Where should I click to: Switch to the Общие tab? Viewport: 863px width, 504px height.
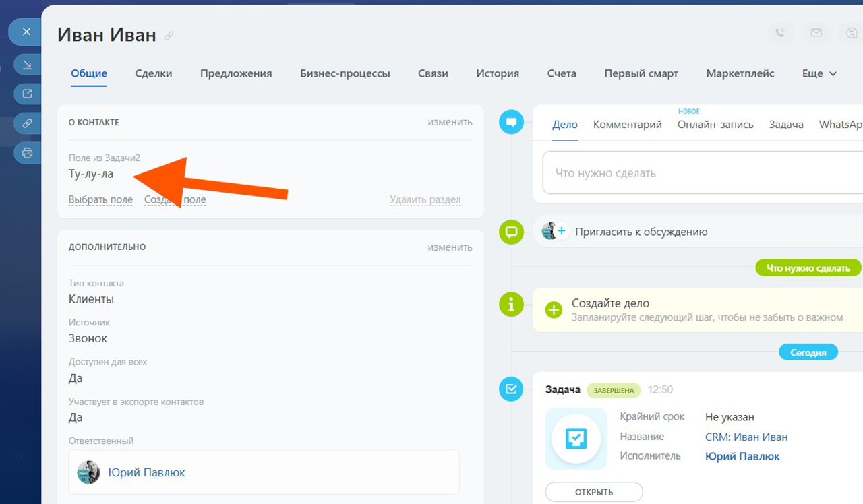tap(89, 73)
